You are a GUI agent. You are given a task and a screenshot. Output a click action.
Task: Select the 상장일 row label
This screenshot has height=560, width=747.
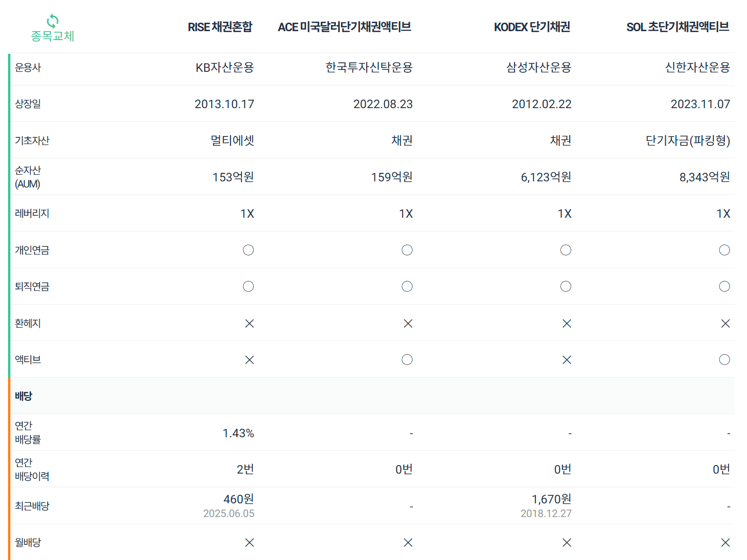pyautogui.click(x=28, y=104)
